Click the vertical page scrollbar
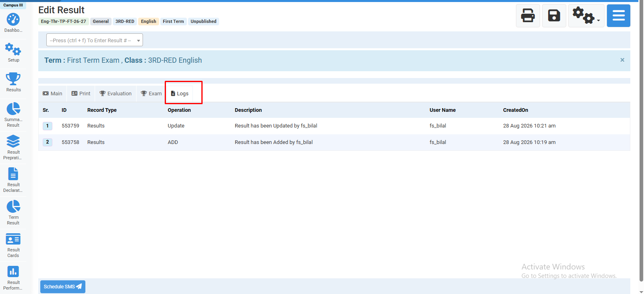This screenshot has width=644, height=294. click(641, 141)
